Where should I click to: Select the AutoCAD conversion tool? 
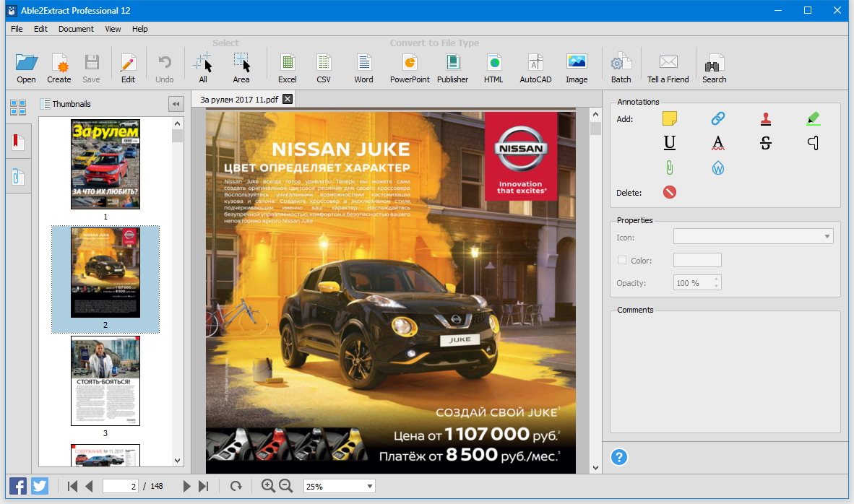[x=535, y=68]
